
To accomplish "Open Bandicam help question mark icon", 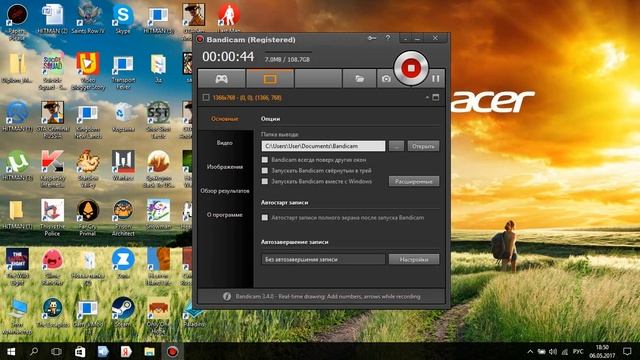I will click(x=388, y=38).
